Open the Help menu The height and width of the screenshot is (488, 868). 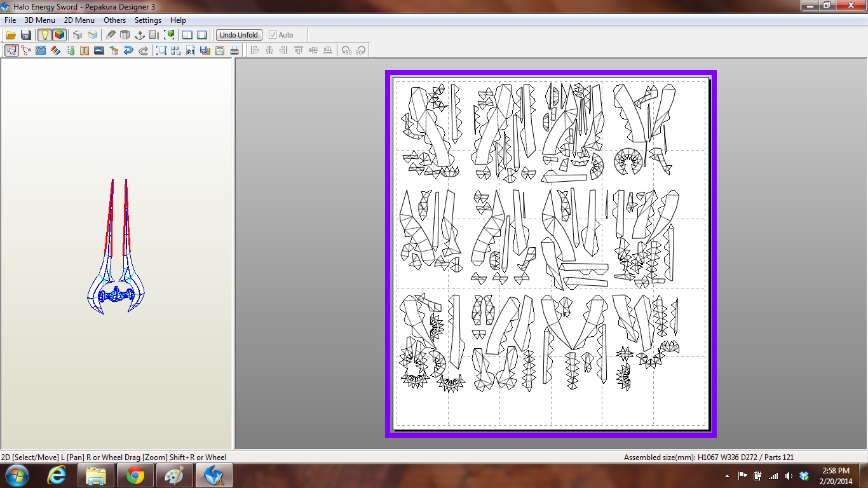coord(178,20)
